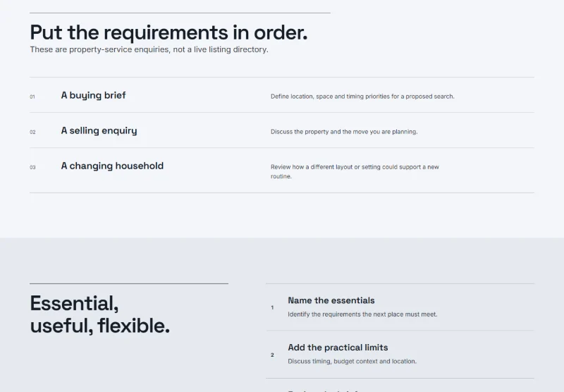Click the 01 number label
Viewport: 564px width, 392px height.
click(x=32, y=97)
